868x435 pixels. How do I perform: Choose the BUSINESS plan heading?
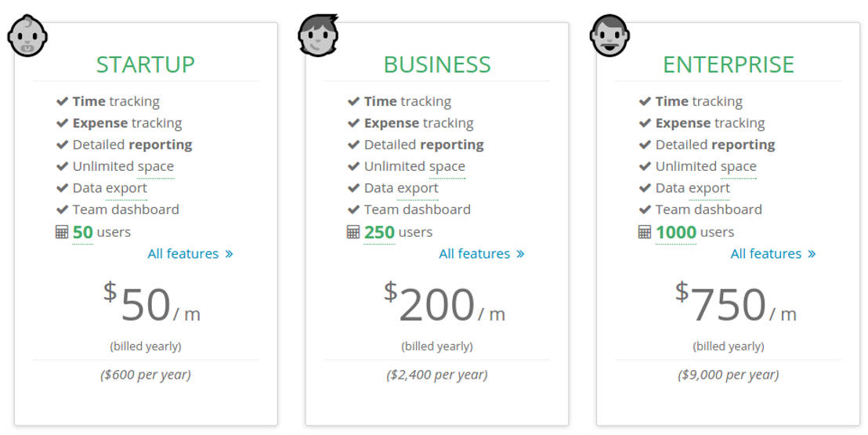[437, 64]
